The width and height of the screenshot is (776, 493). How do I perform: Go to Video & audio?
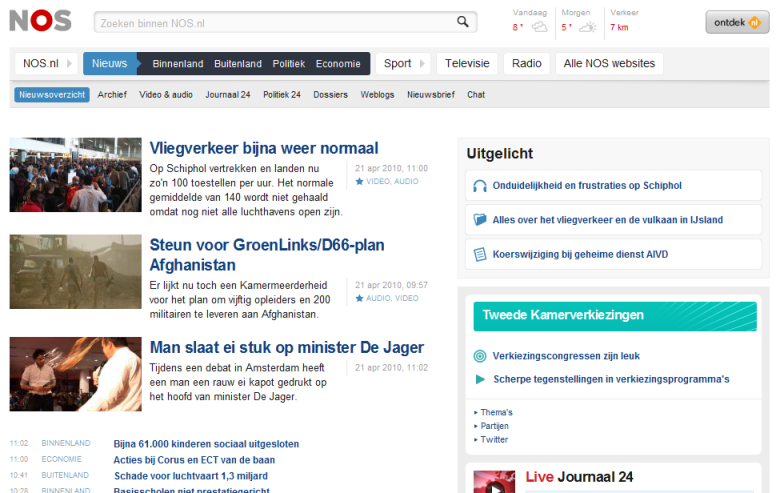166,95
